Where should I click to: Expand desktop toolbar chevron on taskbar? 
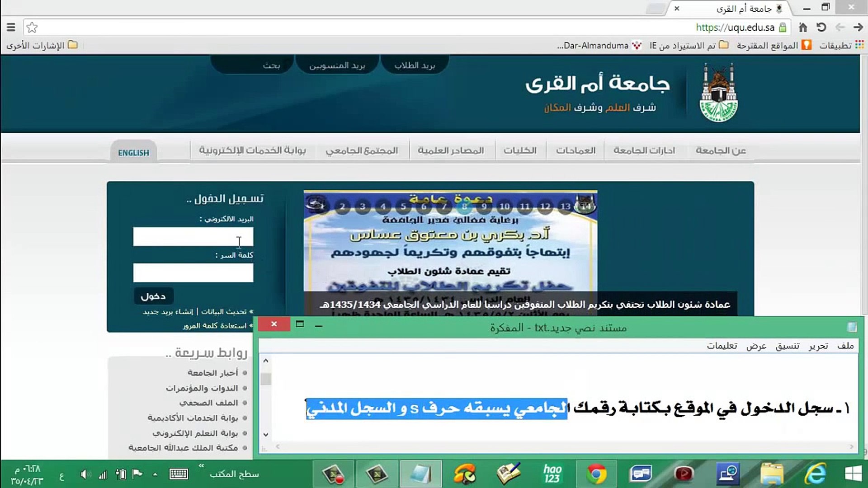pyautogui.click(x=201, y=465)
